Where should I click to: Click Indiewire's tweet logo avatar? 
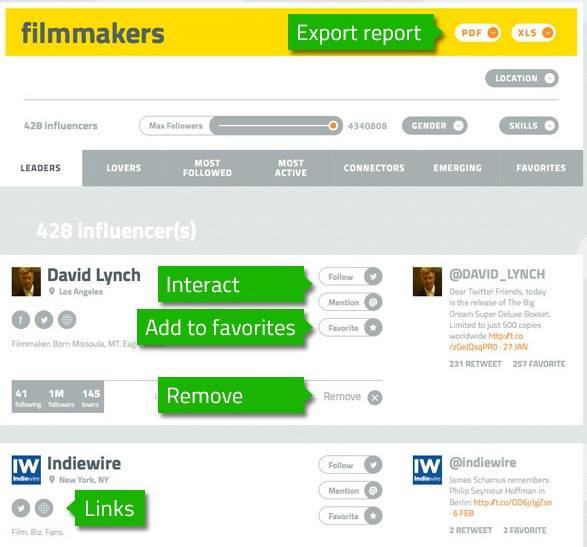coord(427,470)
